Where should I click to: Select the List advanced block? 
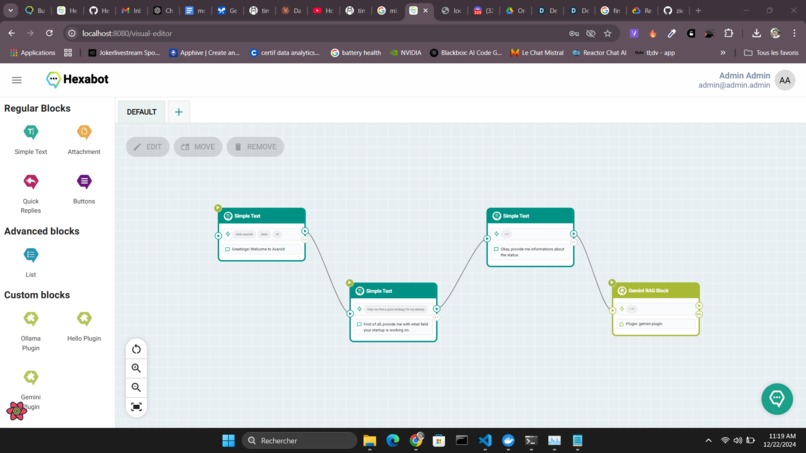coord(31,263)
